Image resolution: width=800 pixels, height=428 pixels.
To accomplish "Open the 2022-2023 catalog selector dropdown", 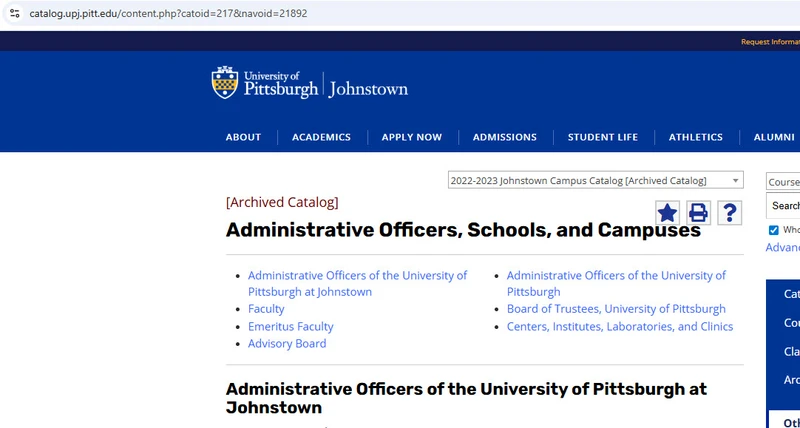I will (x=595, y=181).
